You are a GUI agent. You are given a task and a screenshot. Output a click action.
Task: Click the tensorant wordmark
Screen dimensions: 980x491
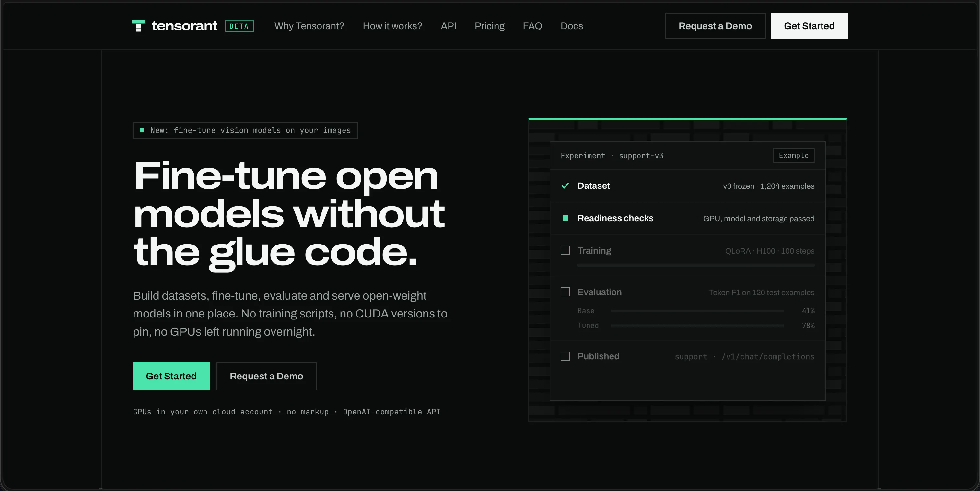184,26
